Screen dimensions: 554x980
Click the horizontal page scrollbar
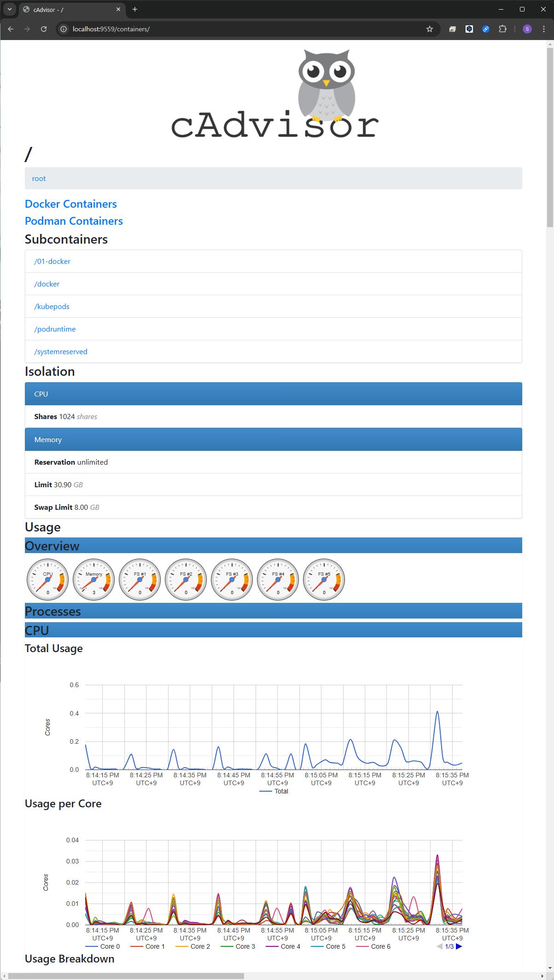click(126, 976)
